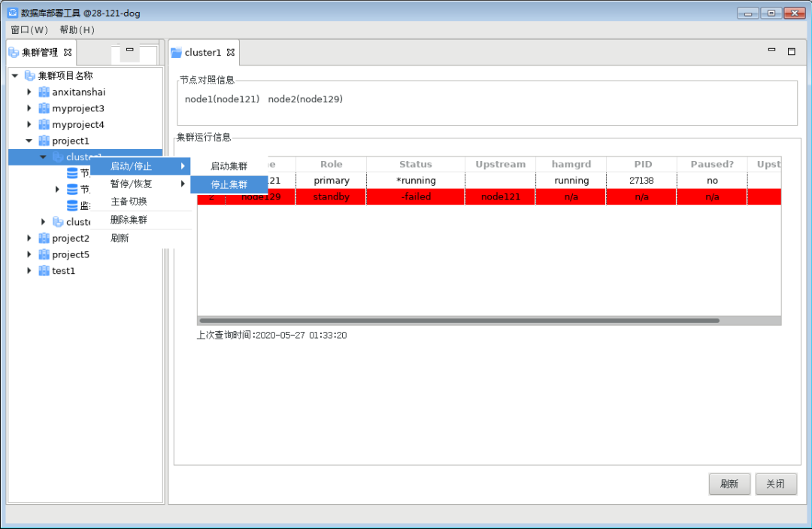Expand the myproject4 project node

click(29, 124)
